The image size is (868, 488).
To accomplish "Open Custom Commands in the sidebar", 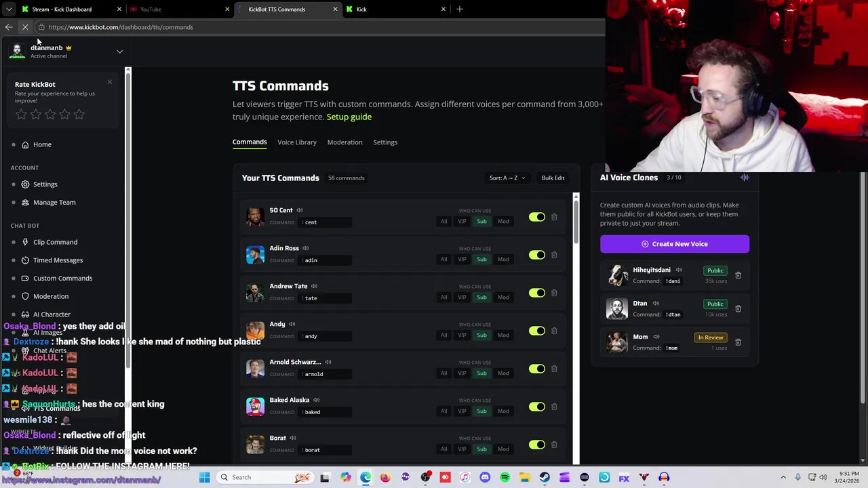I will pos(63,278).
